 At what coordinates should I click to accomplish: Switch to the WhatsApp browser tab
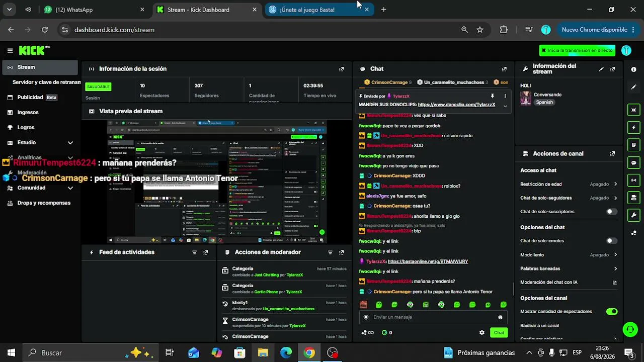[x=95, y=10]
